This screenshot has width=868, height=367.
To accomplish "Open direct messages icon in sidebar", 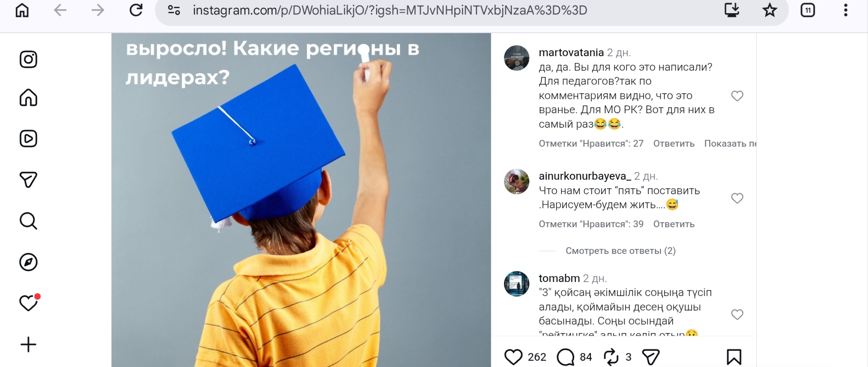I will (28, 180).
